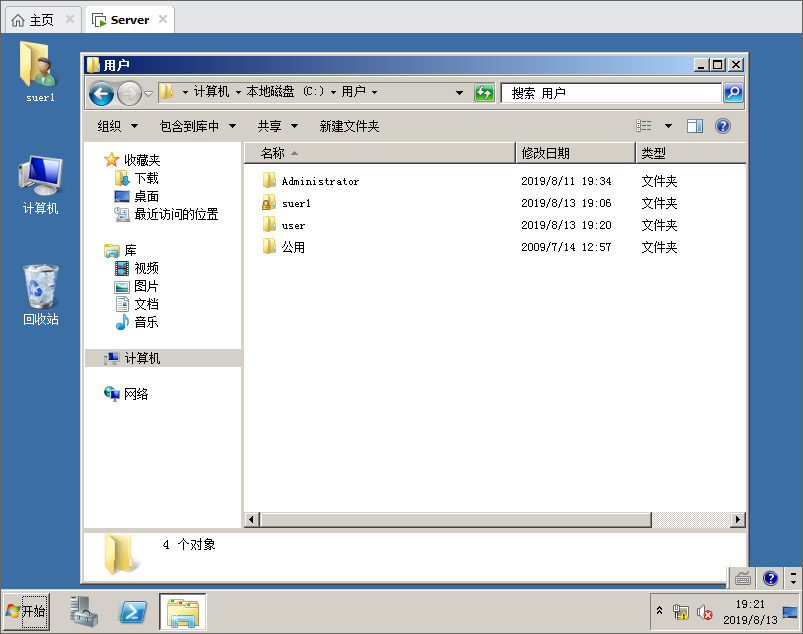The image size is (803, 634).
Task: Open the 包含到库中 menu
Action: click(x=198, y=126)
